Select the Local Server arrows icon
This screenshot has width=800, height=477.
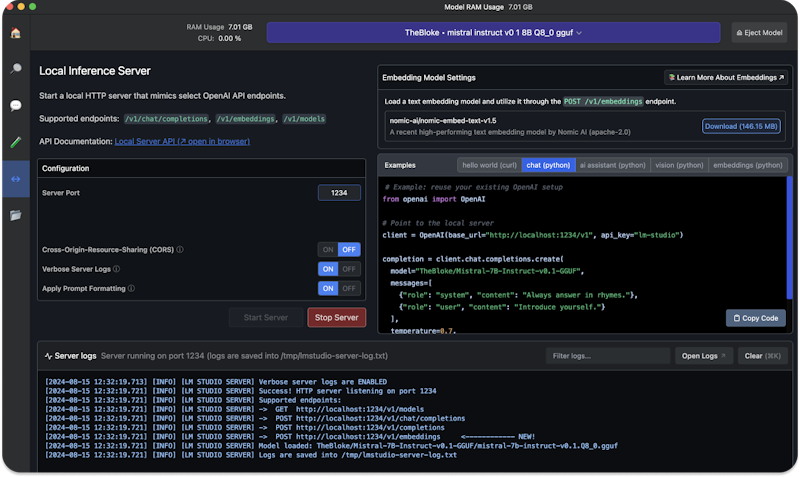(x=15, y=179)
